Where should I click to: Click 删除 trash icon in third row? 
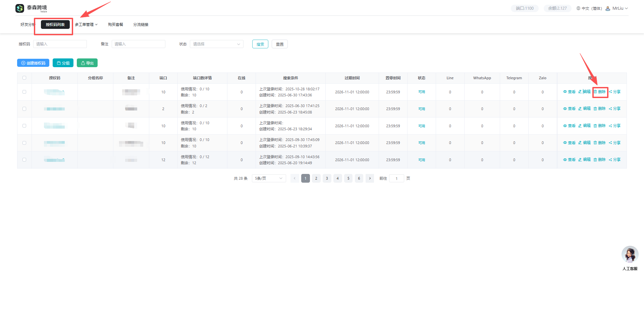(595, 126)
